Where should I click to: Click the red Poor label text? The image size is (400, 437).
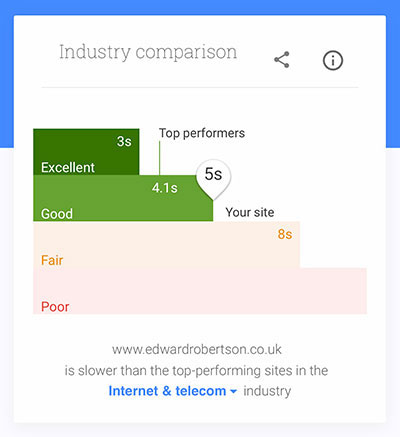[x=55, y=307]
